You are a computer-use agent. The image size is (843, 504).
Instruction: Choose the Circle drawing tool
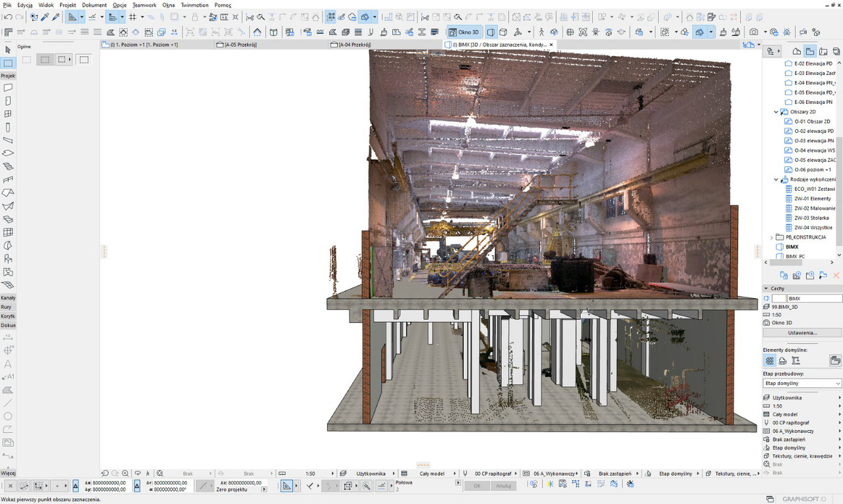click(x=8, y=416)
